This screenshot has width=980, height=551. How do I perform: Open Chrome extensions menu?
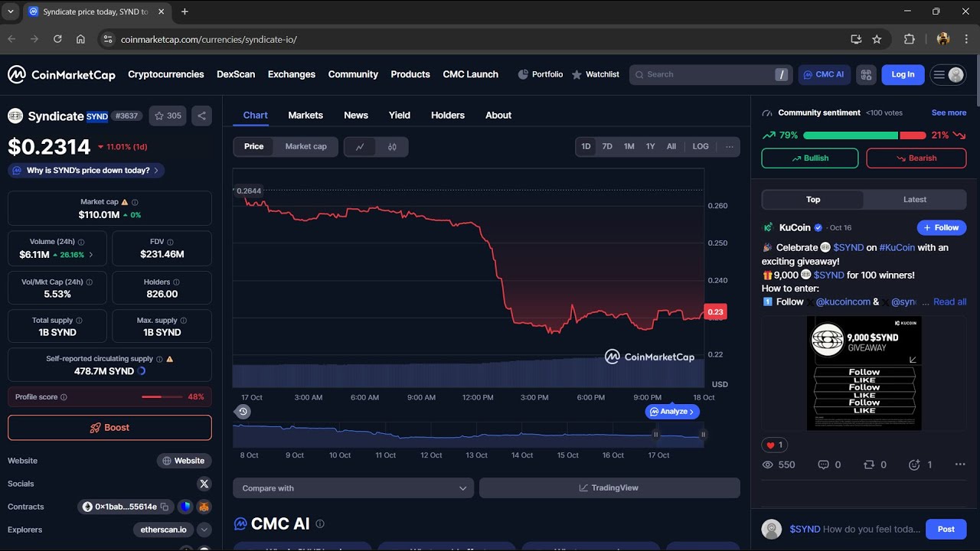click(910, 39)
